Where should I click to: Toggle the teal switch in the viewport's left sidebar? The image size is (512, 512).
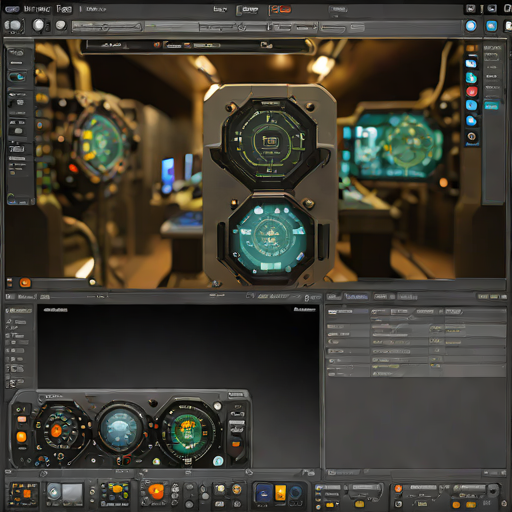click(x=16, y=77)
